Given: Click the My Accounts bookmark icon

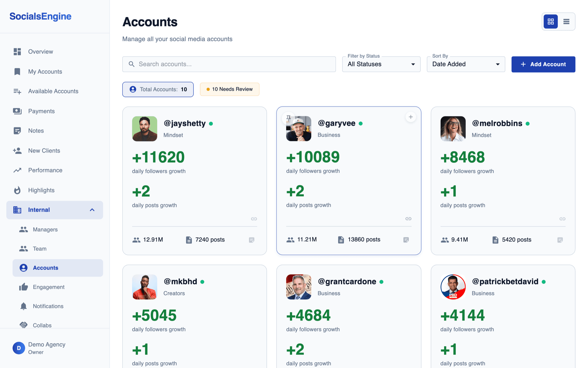Looking at the screenshot, I should (17, 72).
